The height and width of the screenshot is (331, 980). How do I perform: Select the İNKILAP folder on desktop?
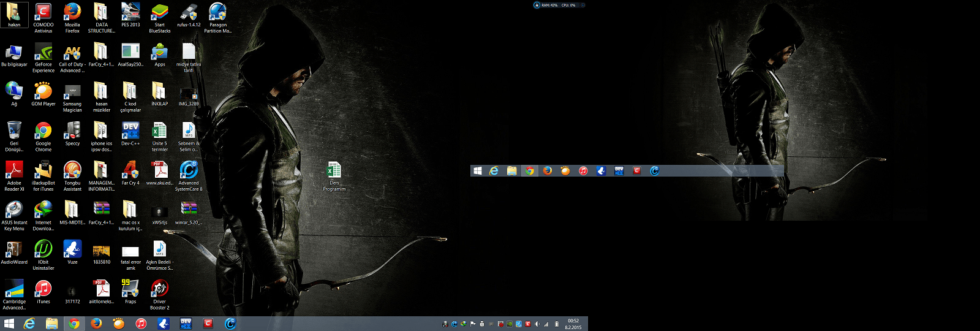(x=160, y=94)
